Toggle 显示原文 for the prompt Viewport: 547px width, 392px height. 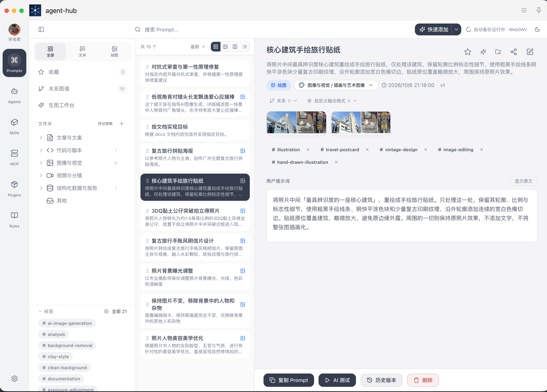[x=523, y=181]
